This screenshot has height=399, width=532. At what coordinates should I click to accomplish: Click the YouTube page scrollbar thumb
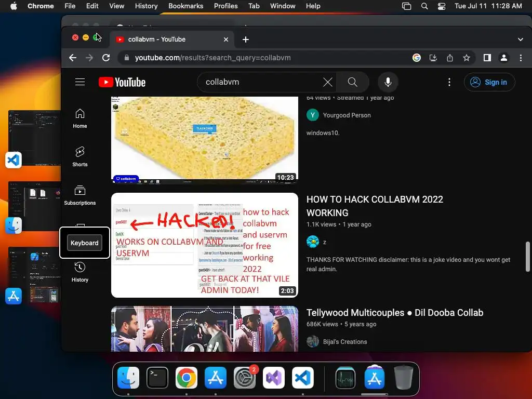[528, 257]
